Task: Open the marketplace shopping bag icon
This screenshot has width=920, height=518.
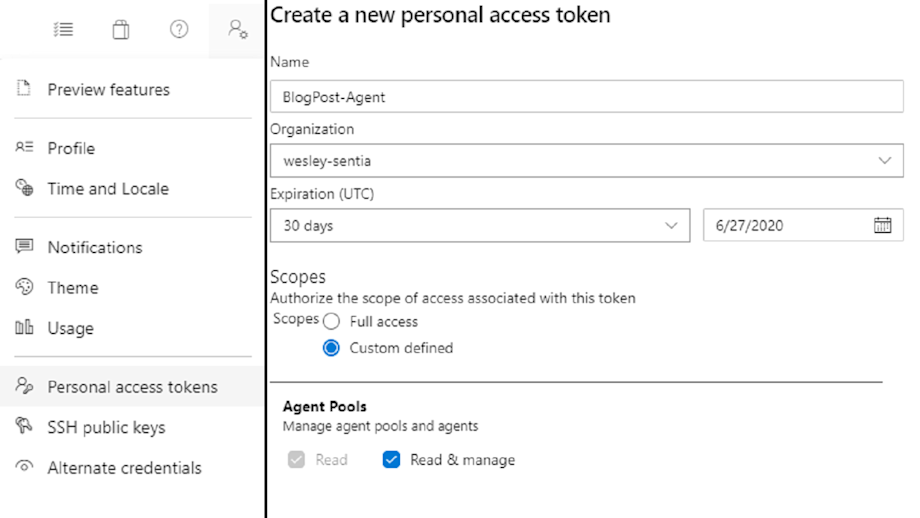Action: (121, 29)
